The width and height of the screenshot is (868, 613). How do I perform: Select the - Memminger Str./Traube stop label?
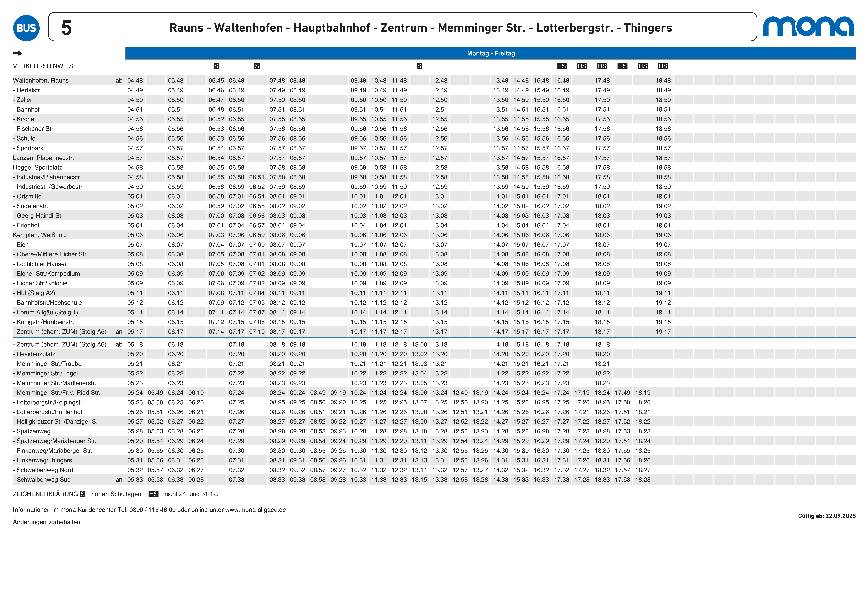tap(47, 364)
